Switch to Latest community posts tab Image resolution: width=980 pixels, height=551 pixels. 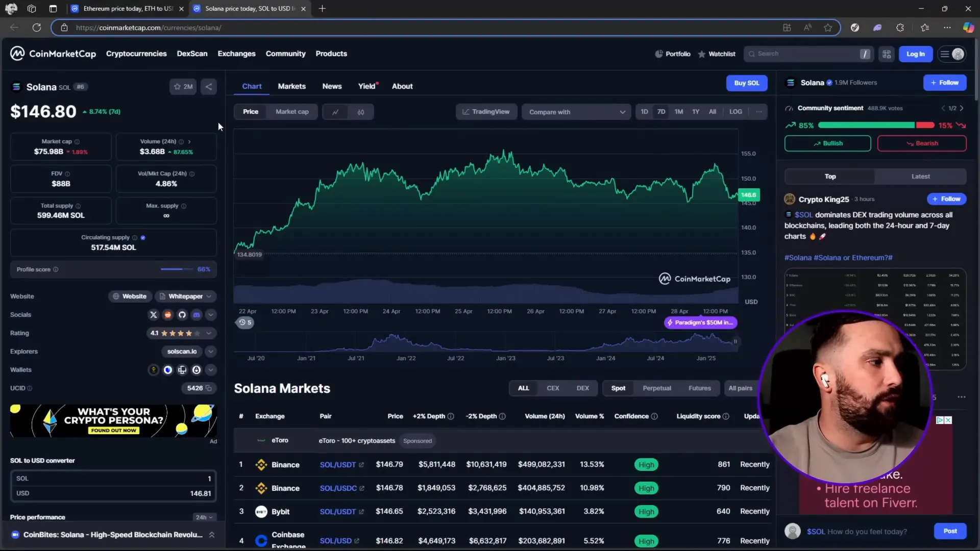pyautogui.click(x=920, y=177)
